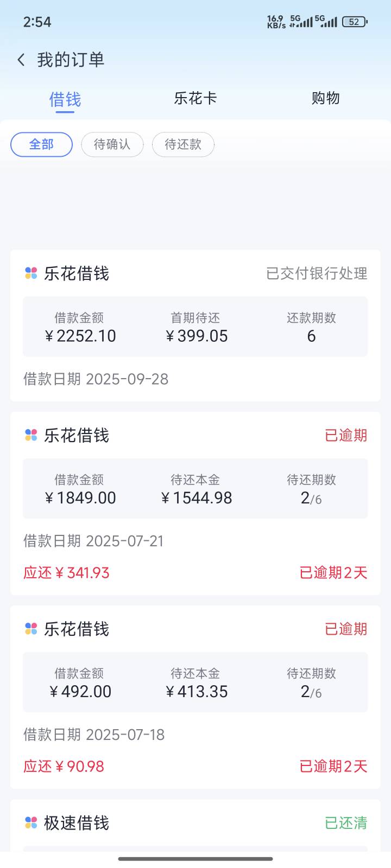
Task: Tap 已逾期 status on 1849.00 order
Action: 346,435
